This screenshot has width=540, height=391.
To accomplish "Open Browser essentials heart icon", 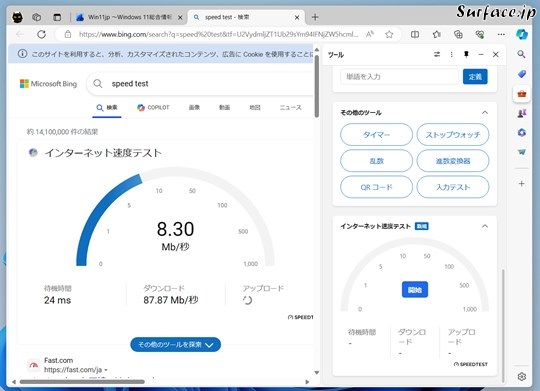I will tap(480, 34).
